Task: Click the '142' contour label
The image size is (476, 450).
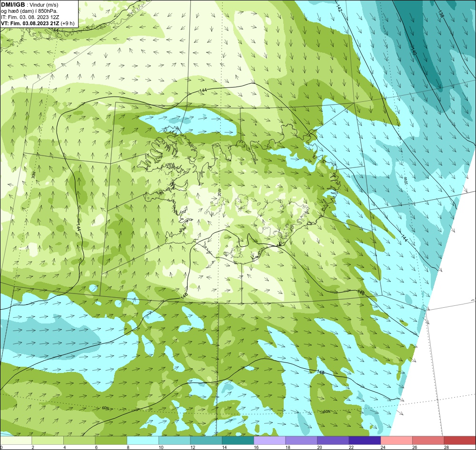Action: pos(339,9)
